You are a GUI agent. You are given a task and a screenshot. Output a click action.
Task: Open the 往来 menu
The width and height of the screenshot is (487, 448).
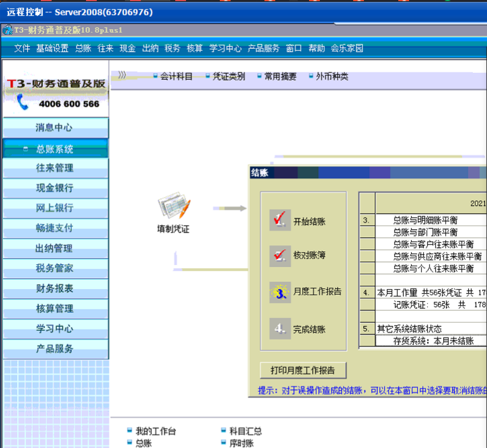(x=105, y=48)
